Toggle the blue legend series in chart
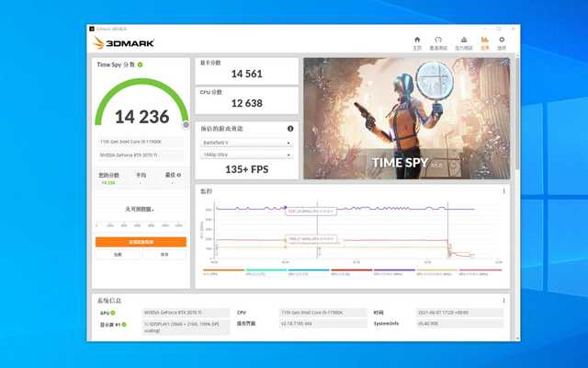The height and width of the screenshot is (368, 588). tap(309, 272)
